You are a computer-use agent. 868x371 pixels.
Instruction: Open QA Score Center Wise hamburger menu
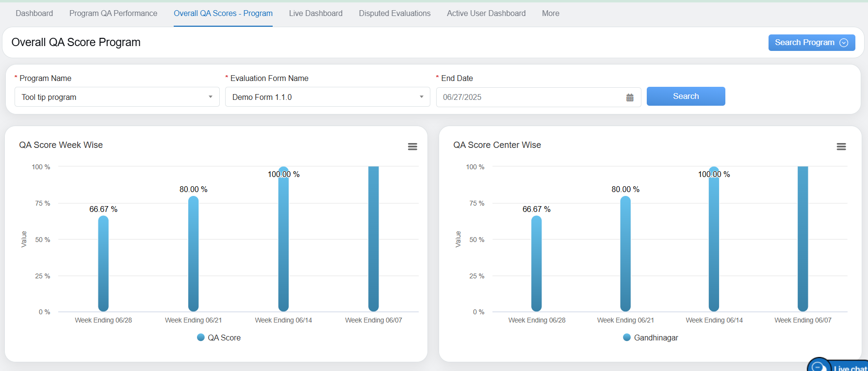tap(841, 146)
